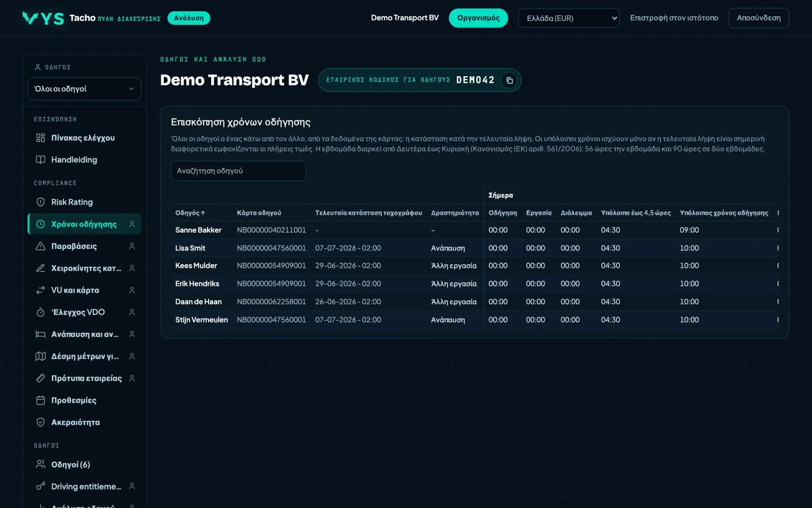Select the Risk Rating shield icon
812x508 pixels.
click(x=41, y=202)
